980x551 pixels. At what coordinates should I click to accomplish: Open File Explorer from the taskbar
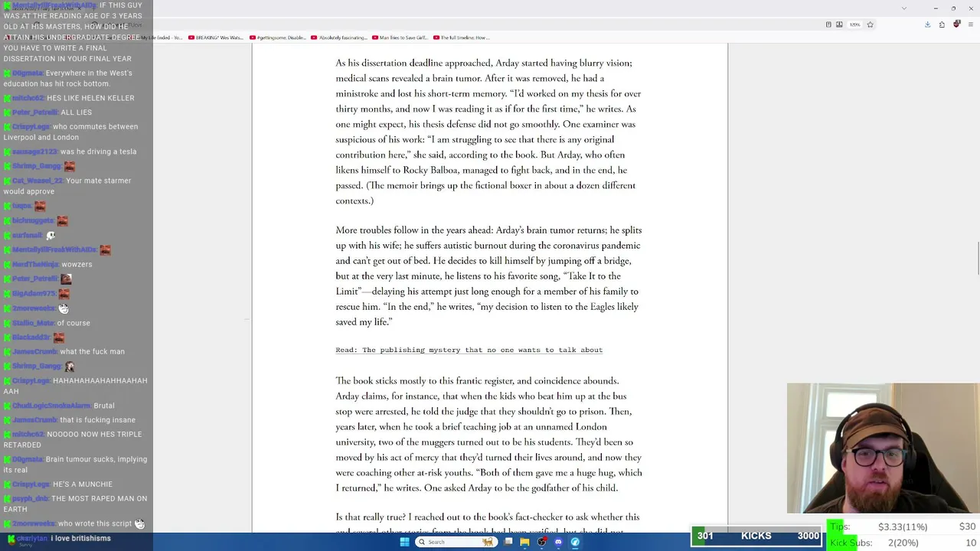524,542
